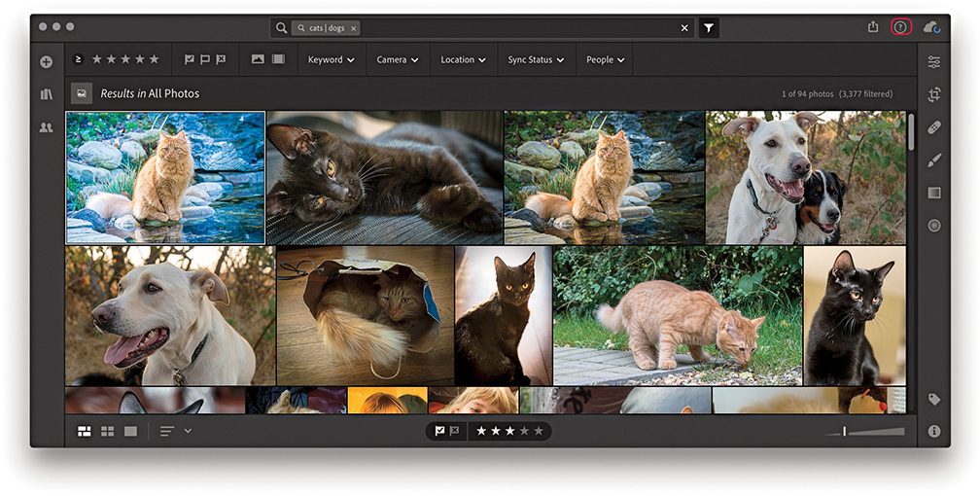This screenshot has height=496, width=980.
Task: Adjust the thumbnail size slider
Action: pyautogui.click(x=845, y=431)
